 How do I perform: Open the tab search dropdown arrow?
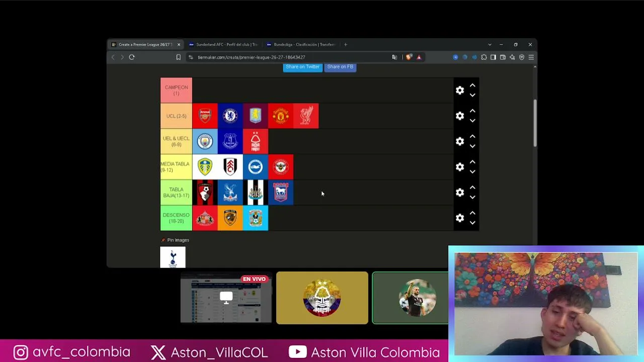490,45
